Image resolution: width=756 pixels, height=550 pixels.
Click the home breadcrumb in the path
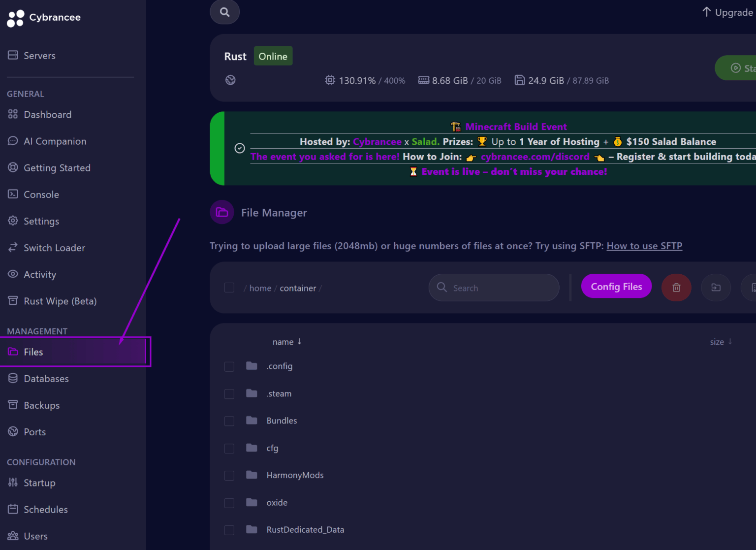pos(260,288)
